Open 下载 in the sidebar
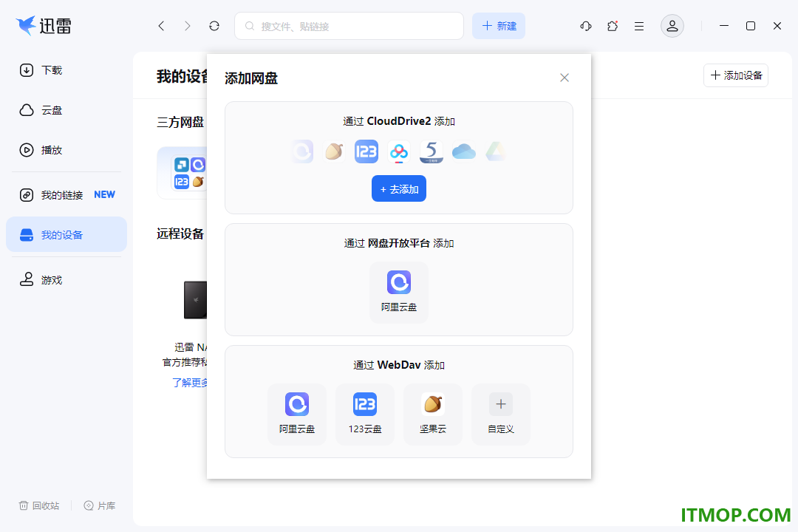798x532 pixels. click(x=66, y=70)
